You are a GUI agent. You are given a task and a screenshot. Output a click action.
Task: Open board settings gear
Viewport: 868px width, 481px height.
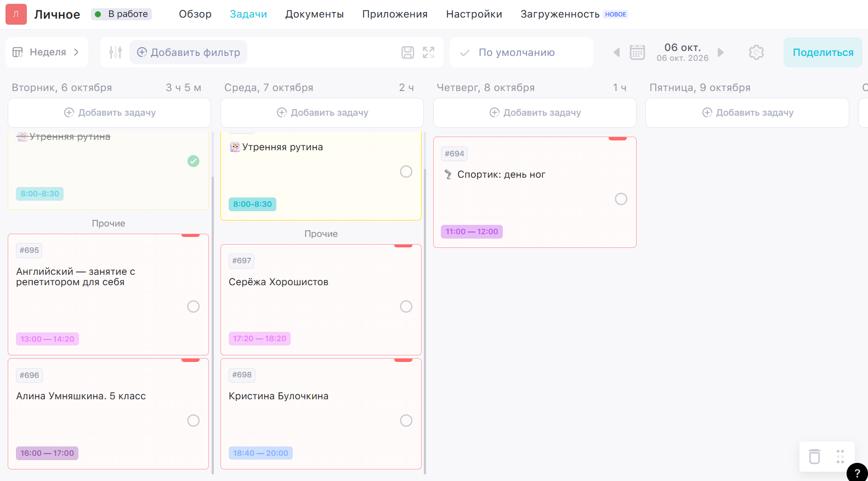[756, 53]
